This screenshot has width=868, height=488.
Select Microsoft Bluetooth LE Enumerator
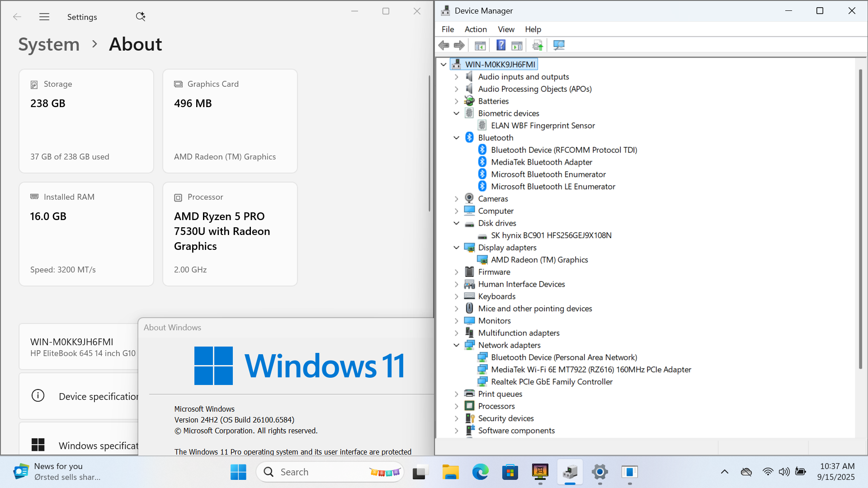553,187
